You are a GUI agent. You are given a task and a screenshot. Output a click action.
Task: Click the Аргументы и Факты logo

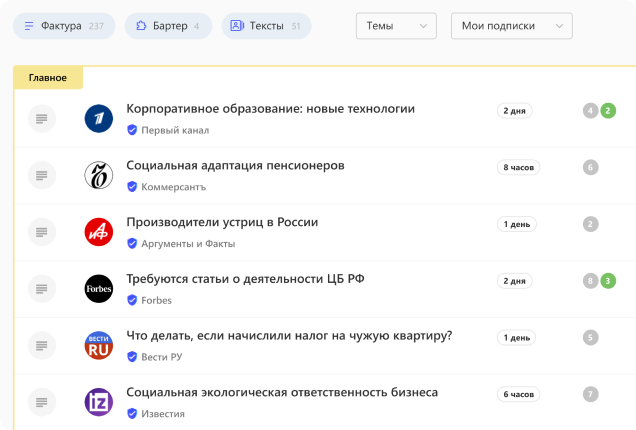coord(99,232)
